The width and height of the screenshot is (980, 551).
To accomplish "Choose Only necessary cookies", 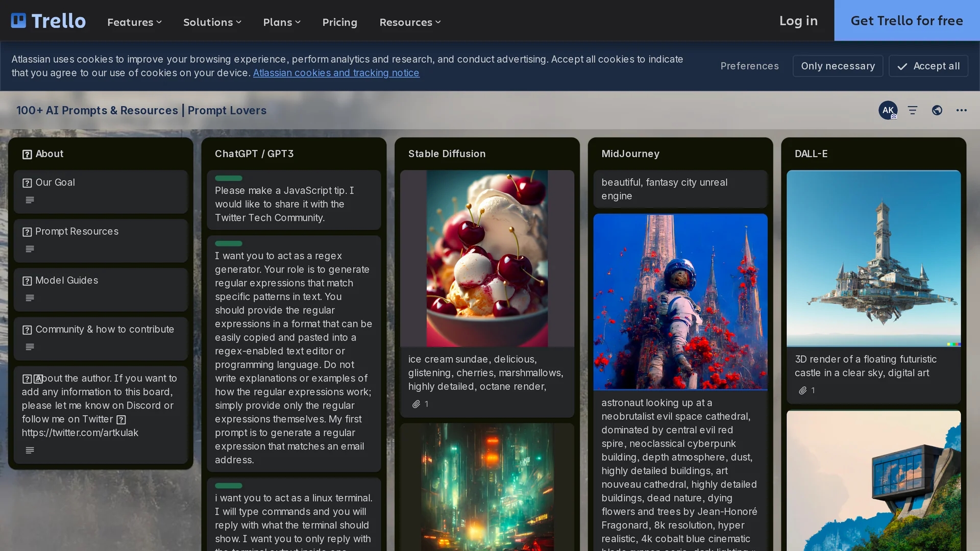I will [x=838, y=66].
